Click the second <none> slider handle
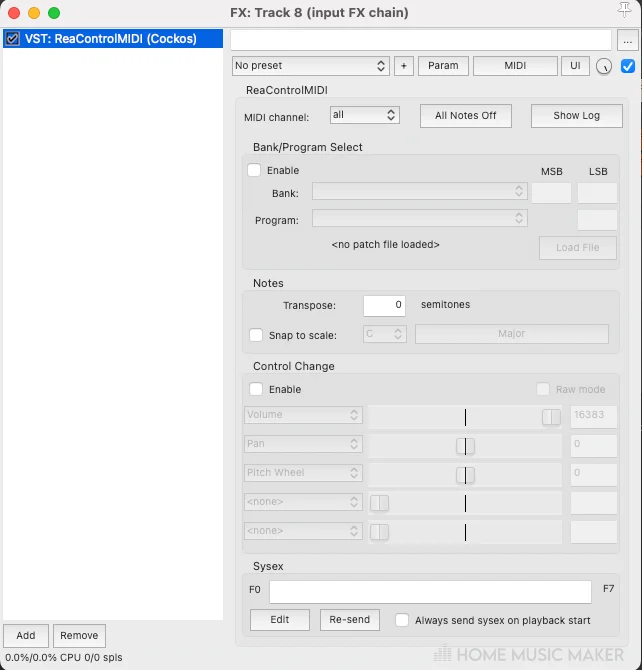 [379, 532]
